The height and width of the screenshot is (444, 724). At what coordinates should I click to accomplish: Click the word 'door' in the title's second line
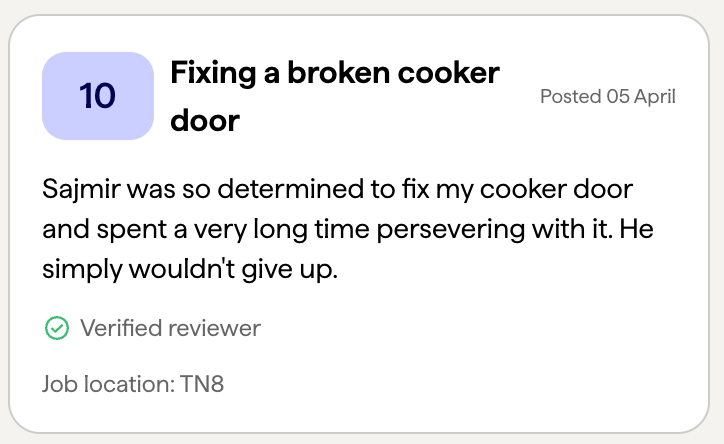(205, 121)
